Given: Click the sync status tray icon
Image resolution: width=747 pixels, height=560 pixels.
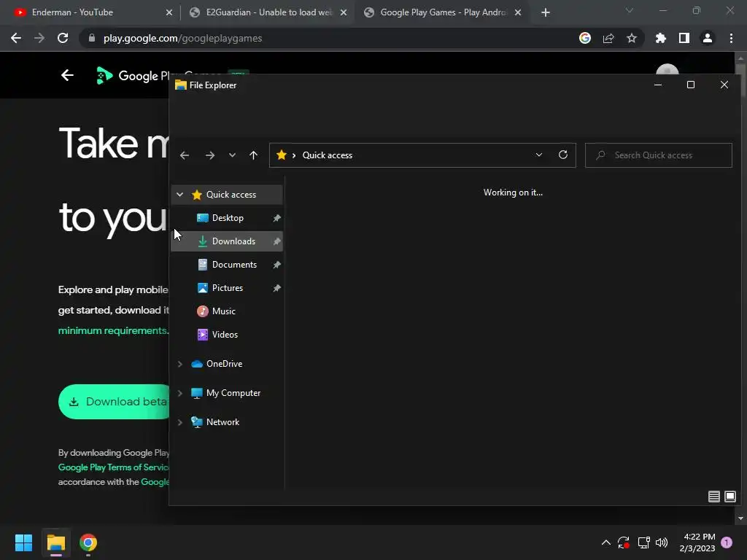Looking at the screenshot, I should [623, 542].
